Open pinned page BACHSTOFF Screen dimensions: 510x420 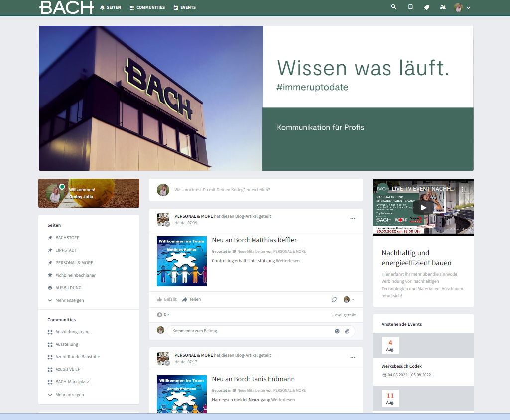pos(67,238)
